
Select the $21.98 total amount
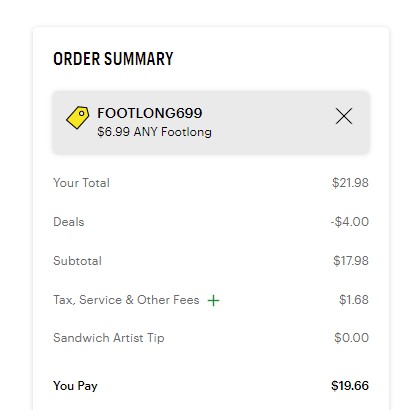(350, 183)
